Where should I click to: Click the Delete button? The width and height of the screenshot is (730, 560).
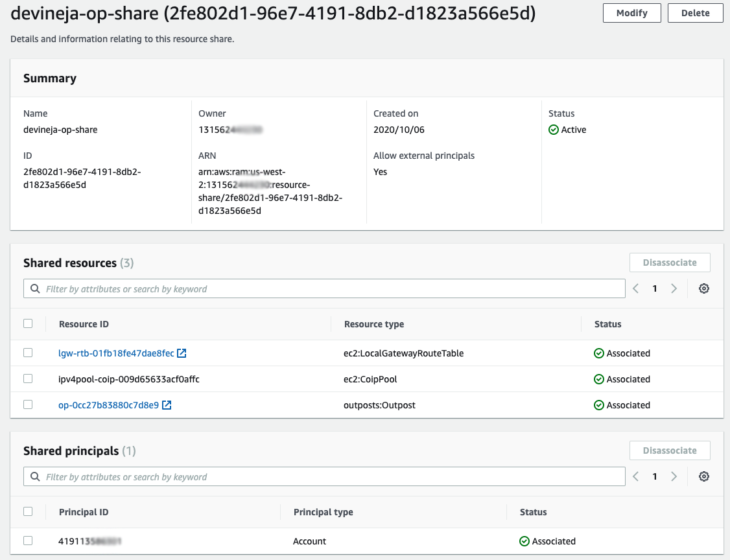tap(695, 12)
